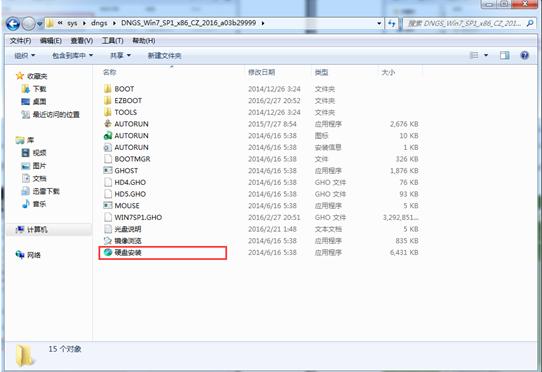This screenshot has width=542, height=372.
Task: Open the recent pages dropdown arrow
Action: click(39, 24)
